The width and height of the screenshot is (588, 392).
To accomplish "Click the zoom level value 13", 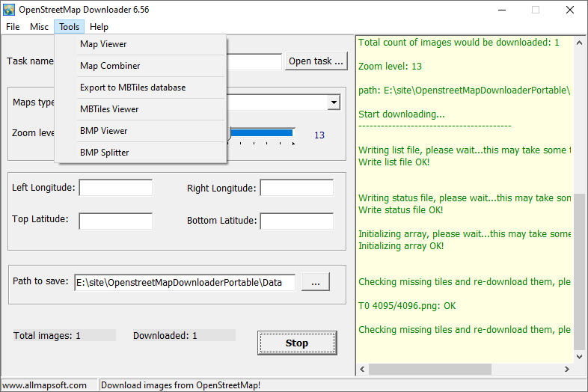I will click(x=319, y=135).
